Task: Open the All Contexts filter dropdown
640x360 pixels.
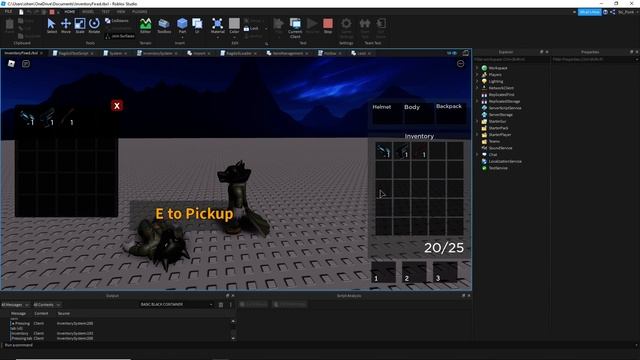Action: click(x=47, y=305)
